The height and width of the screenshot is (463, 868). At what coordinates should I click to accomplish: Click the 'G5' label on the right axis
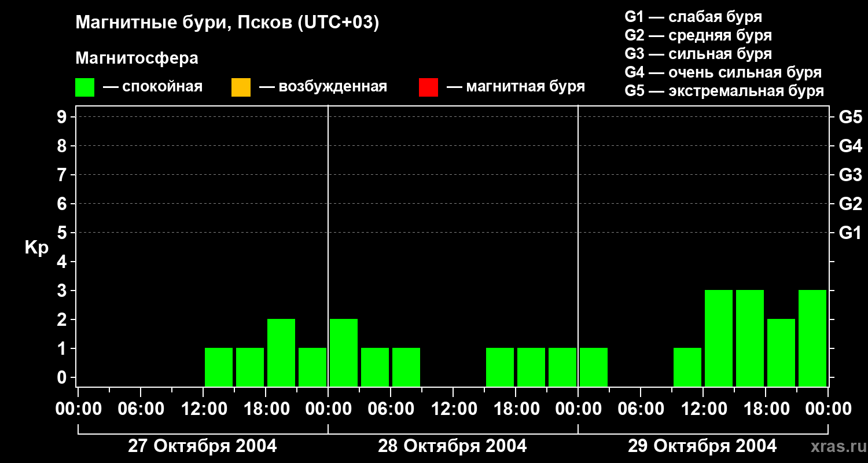point(850,117)
